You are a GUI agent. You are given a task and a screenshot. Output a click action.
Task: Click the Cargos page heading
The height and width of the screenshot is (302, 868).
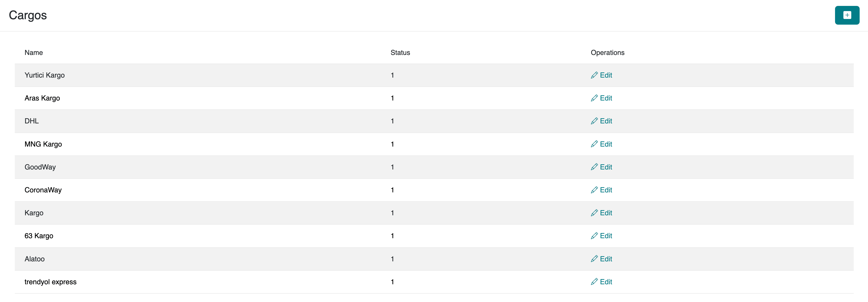[x=28, y=15]
